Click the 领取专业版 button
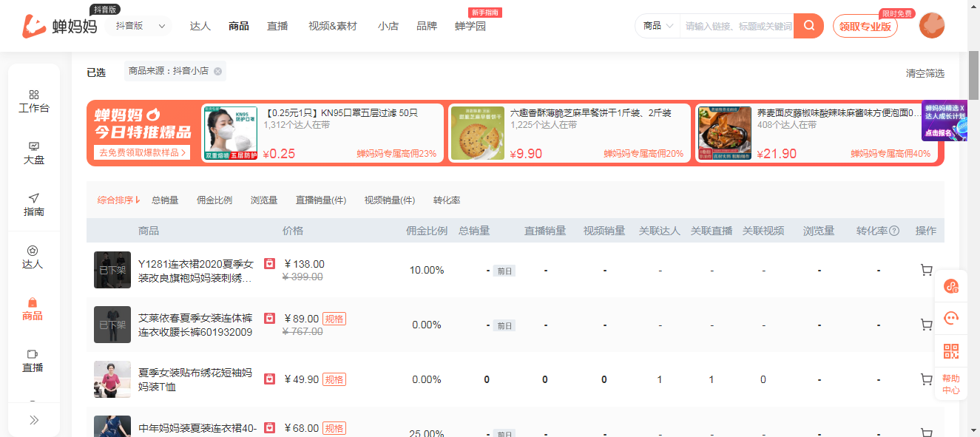The width and height of the screenshot is (980, 437). pos(865,26)
